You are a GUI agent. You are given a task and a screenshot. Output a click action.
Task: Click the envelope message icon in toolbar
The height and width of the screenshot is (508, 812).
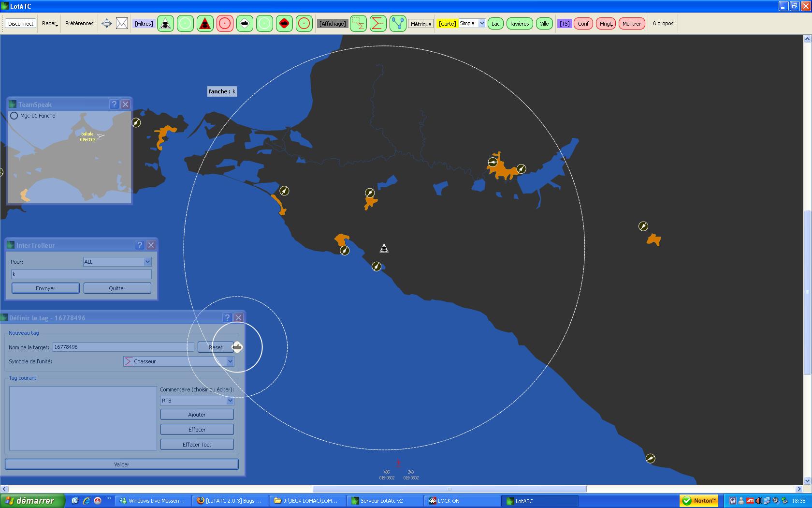pyautogui.click(x=122, y=23)
